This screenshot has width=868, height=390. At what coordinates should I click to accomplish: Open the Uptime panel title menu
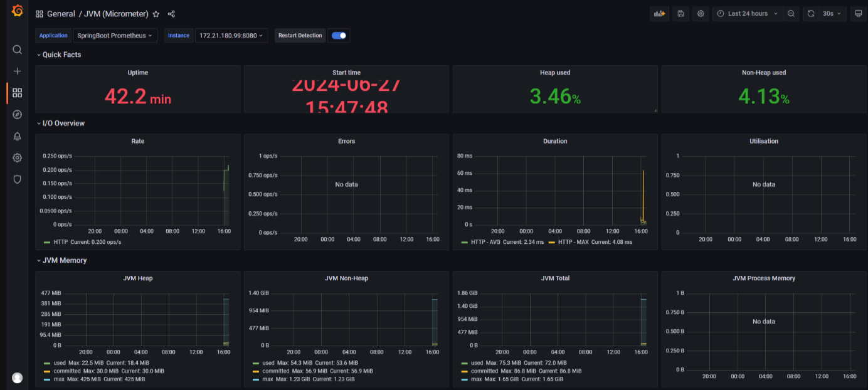(138, 73)
